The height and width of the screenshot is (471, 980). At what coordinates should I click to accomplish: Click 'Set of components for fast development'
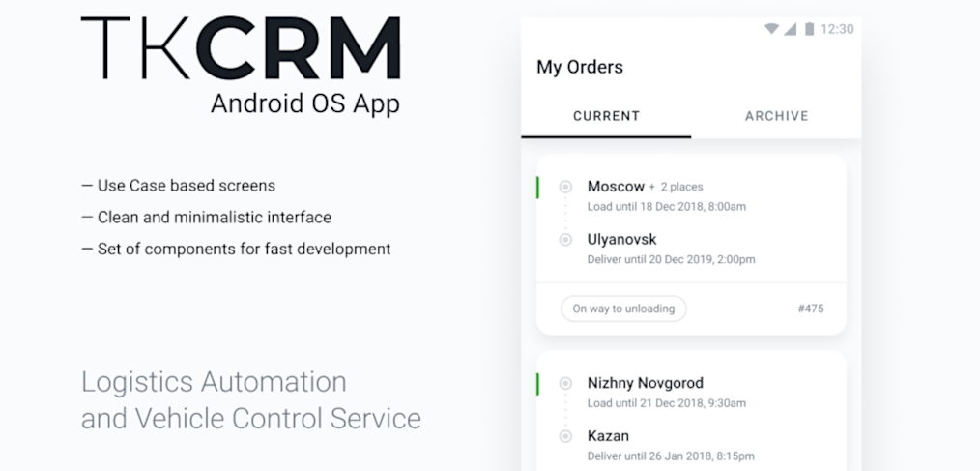(236, 249)
